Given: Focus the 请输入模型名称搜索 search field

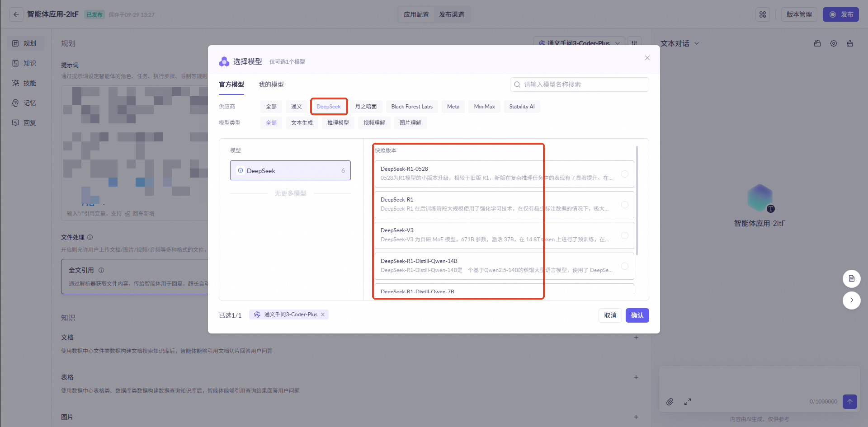Looking at the screenshot, I should (580, 84).
